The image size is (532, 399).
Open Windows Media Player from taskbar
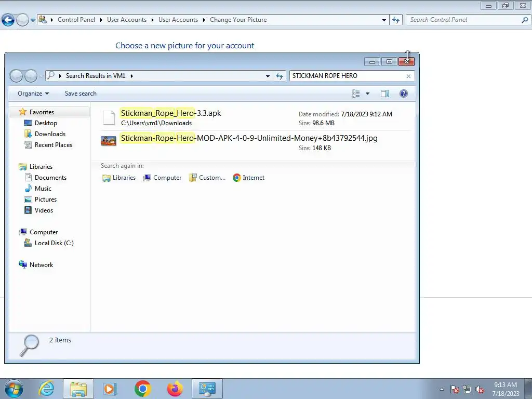[110, 389]
